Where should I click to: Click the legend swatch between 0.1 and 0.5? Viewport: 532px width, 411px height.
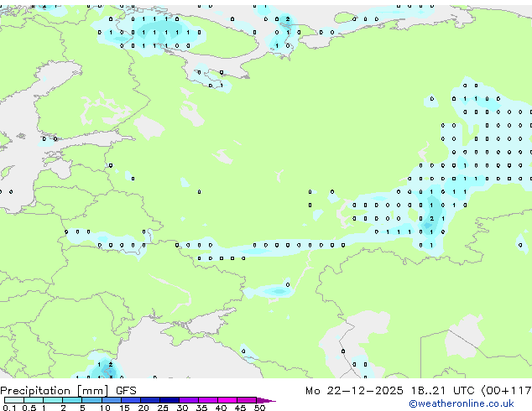(x=14, y=400)
